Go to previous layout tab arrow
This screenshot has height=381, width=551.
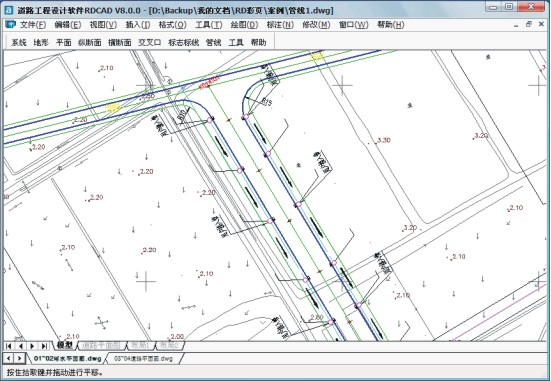coord(20,346)
